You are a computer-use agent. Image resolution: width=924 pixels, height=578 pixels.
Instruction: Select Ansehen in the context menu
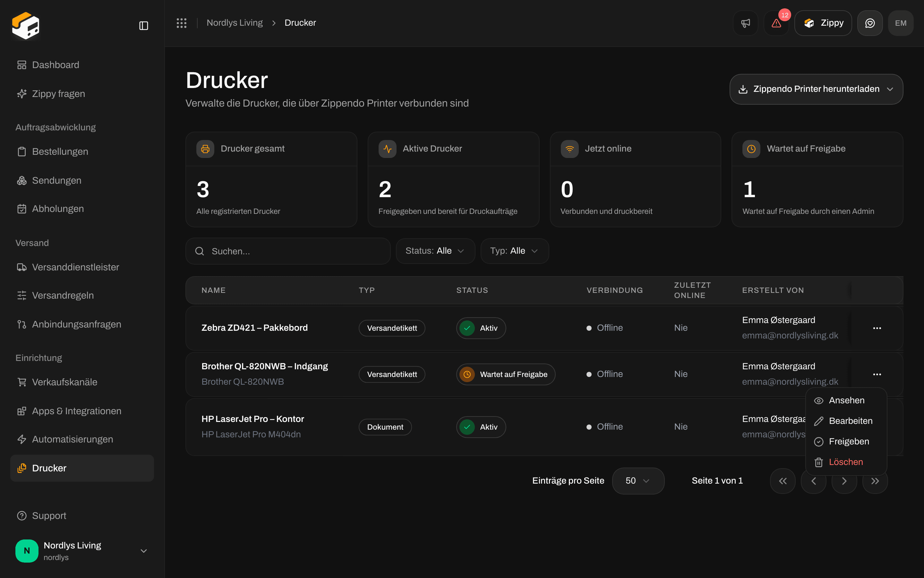[x=846, y=400]
